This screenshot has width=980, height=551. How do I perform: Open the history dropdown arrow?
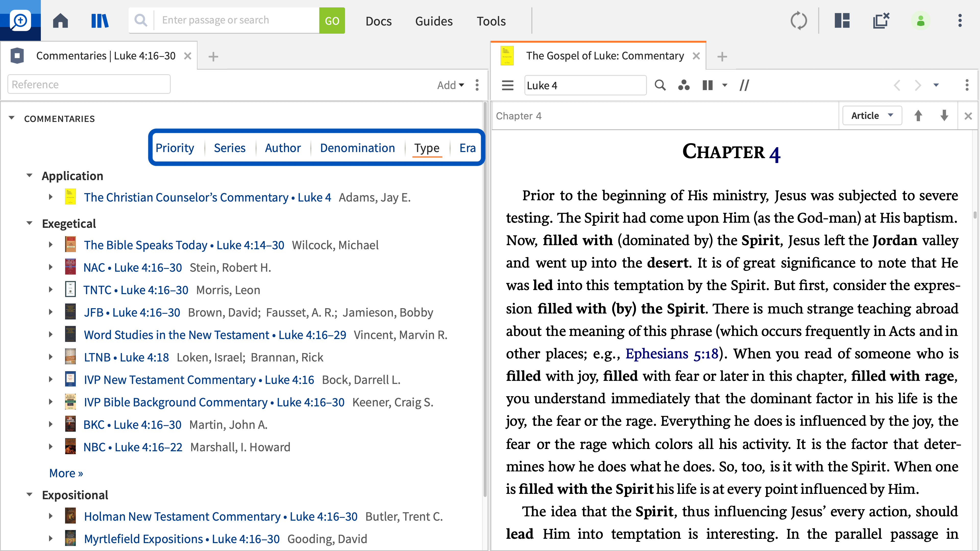point(936,85)
